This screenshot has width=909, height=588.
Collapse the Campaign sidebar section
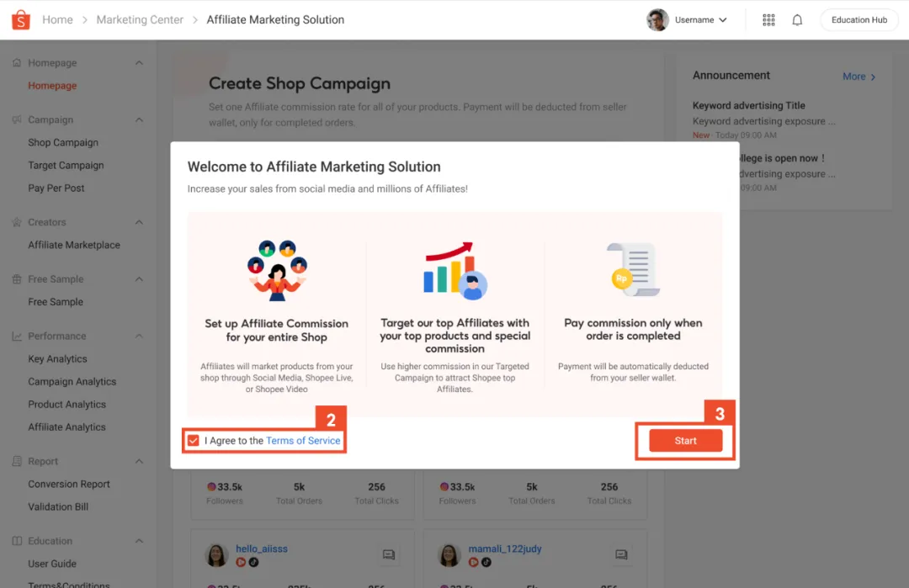click(139, 120)
